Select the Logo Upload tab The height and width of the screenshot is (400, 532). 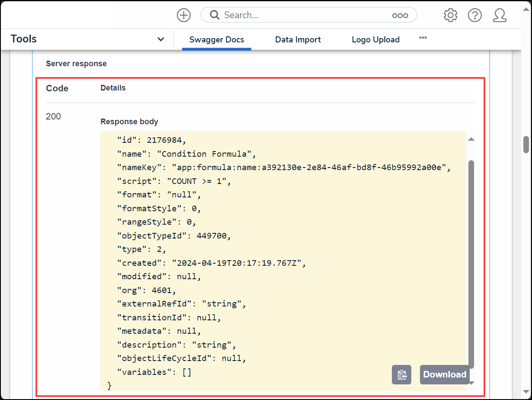(375, 40)
